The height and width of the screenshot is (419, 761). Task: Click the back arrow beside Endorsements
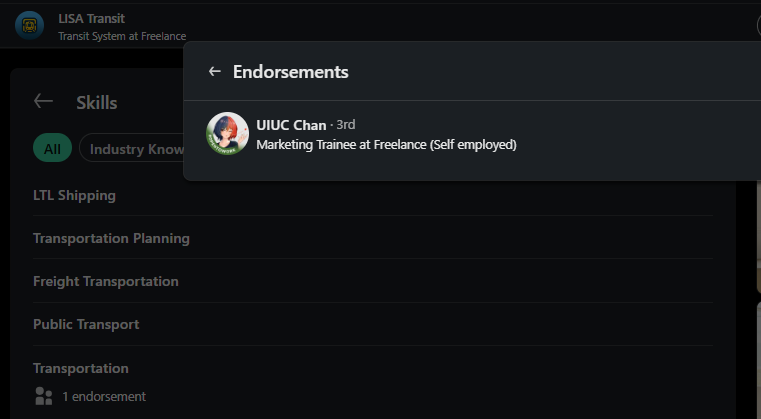click(x=215, y=72)
